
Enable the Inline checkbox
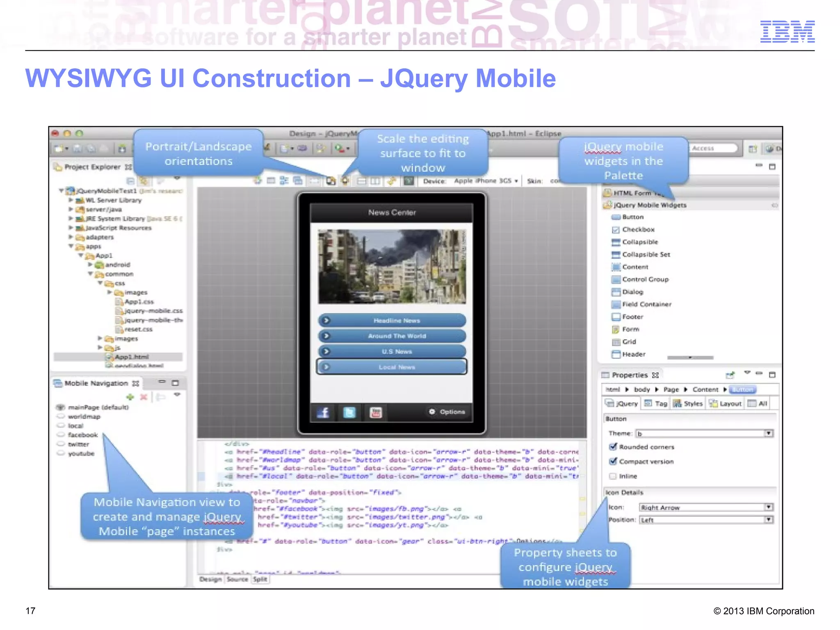(613, 476)
